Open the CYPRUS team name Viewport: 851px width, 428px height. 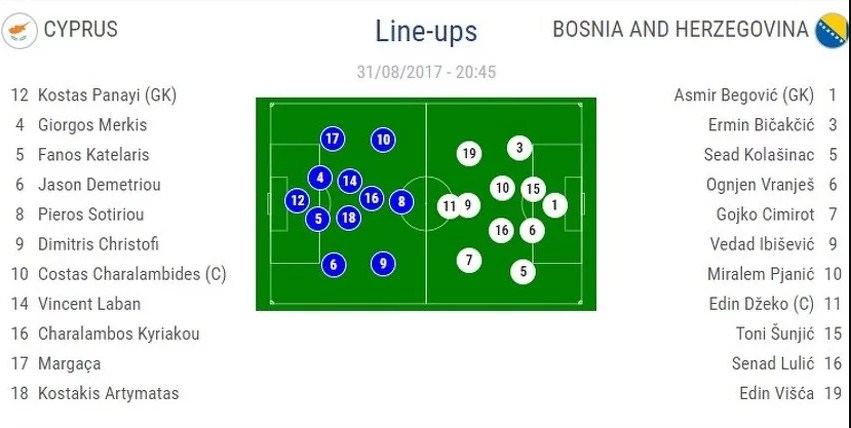tap(80, 30)
